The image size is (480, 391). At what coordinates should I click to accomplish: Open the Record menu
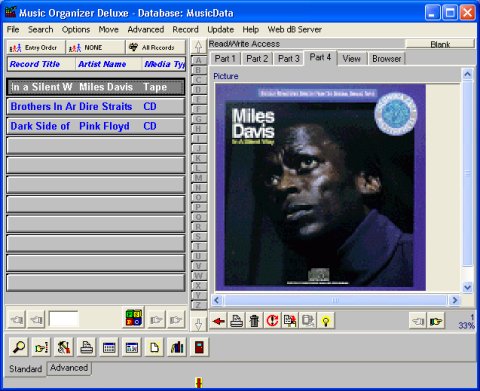coord(186,29)
